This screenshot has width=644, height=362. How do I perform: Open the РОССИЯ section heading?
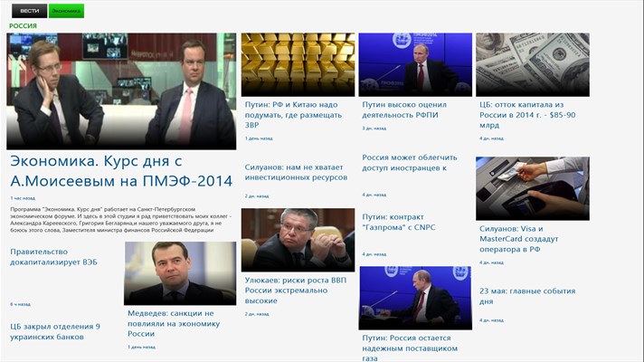(x=23, y=26)
